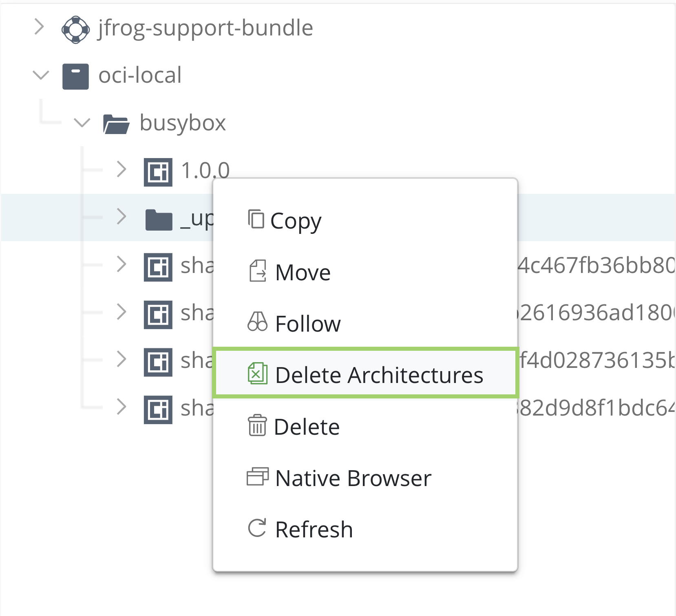Click the Move icon in the context menu
The image size is (676, 616).
[258, 272]
